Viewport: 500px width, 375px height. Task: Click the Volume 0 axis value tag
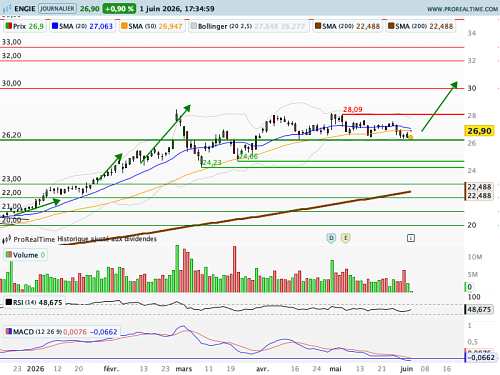coord(469,287)
